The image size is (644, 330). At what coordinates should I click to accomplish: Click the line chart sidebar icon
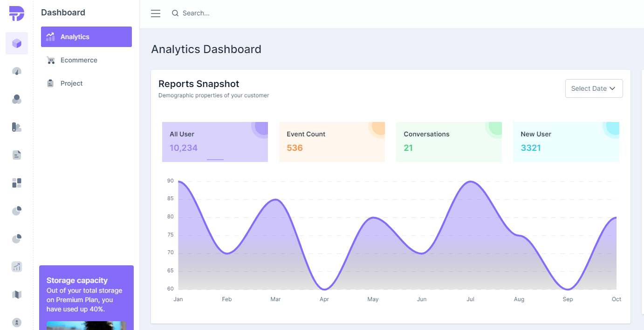pos(17,267)
